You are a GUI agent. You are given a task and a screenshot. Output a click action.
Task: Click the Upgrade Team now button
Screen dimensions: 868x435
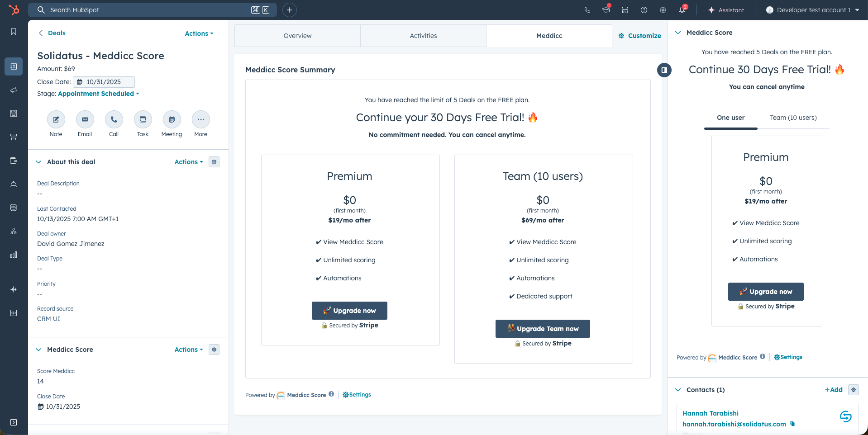tap(542, 329)
